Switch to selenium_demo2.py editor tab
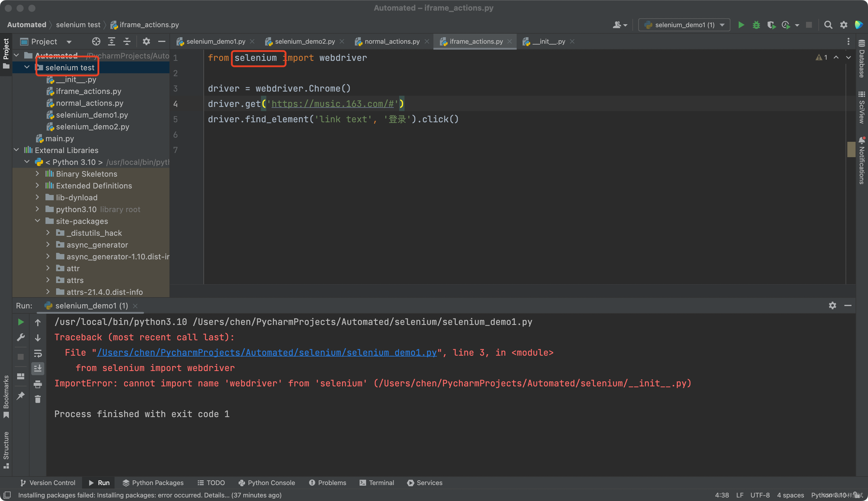Image resolution: width=868 pixels, height=501 pixels. tap(304, 42)
